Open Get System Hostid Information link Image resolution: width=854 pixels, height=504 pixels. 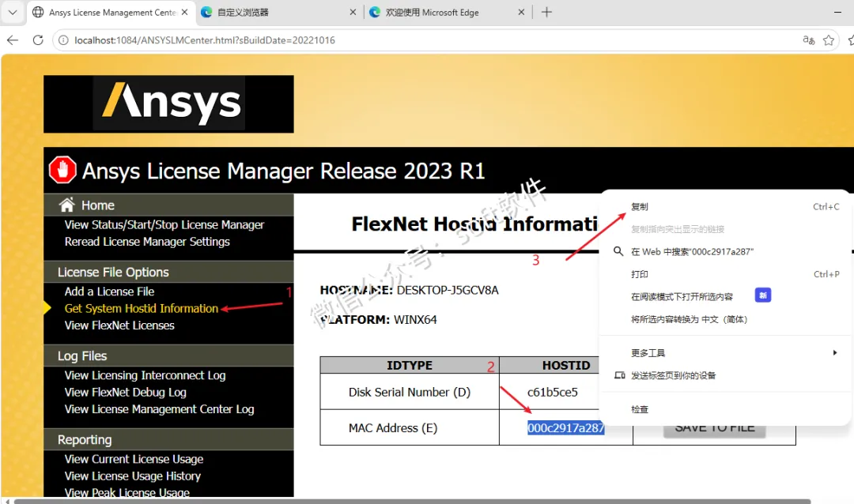tap(141, 308)
